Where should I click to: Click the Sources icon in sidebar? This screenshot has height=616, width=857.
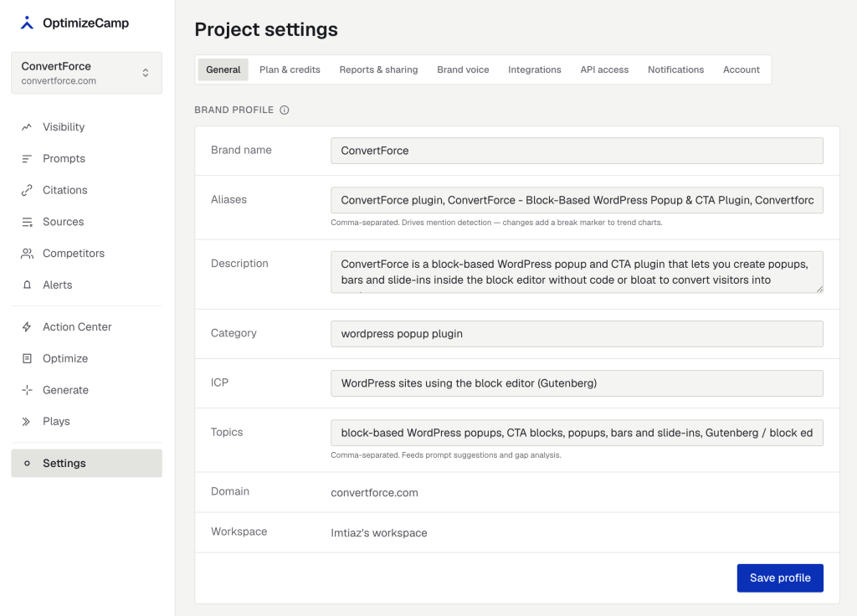pos(27,222)
